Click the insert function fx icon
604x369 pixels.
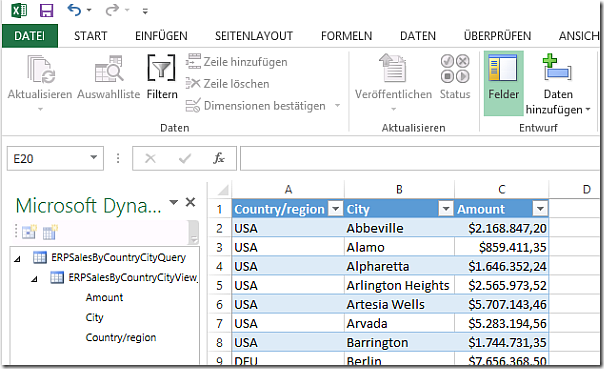219,158
